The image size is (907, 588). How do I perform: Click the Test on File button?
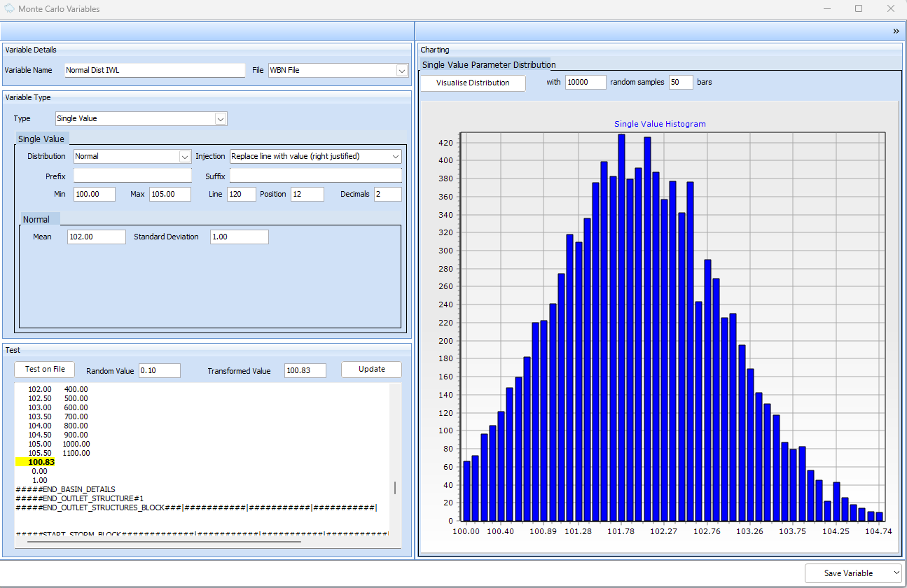(x=44, y=369)
